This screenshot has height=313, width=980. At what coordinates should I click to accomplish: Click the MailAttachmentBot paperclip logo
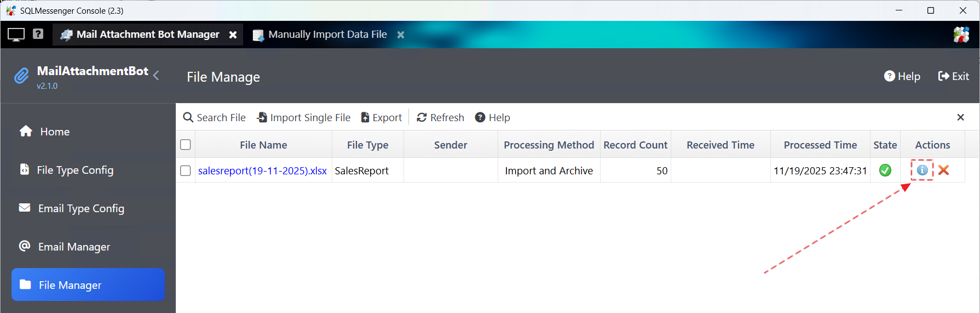click(21, 76)
